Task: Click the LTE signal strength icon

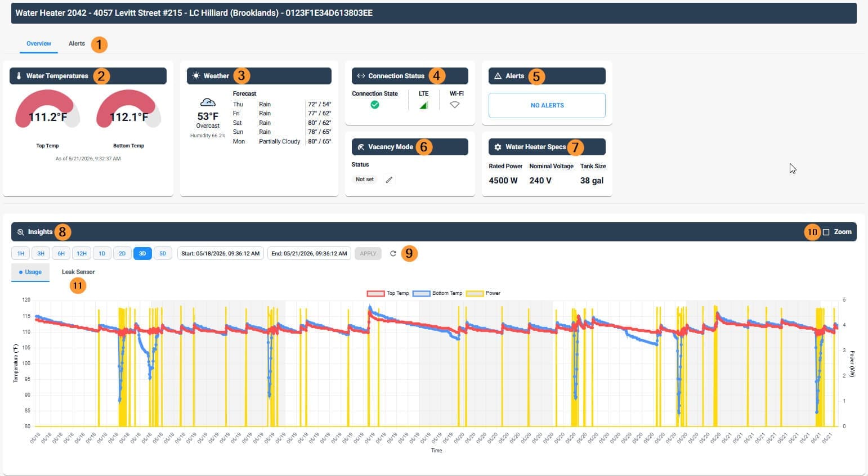Action: pyautogui.click(x=424, y=105)
